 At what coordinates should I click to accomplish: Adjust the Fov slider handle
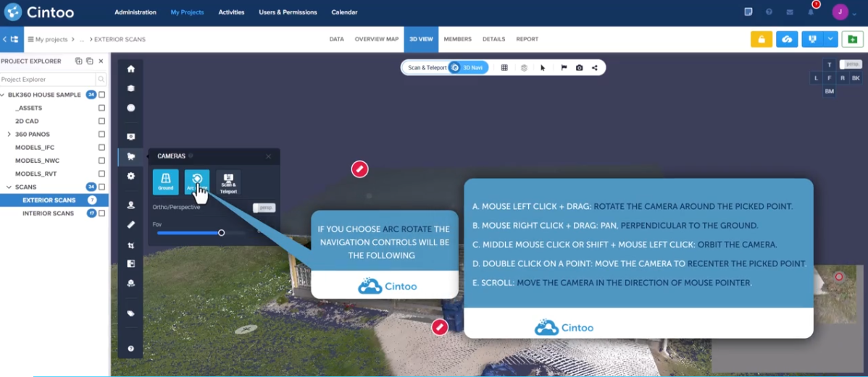(x=222, y=232)
